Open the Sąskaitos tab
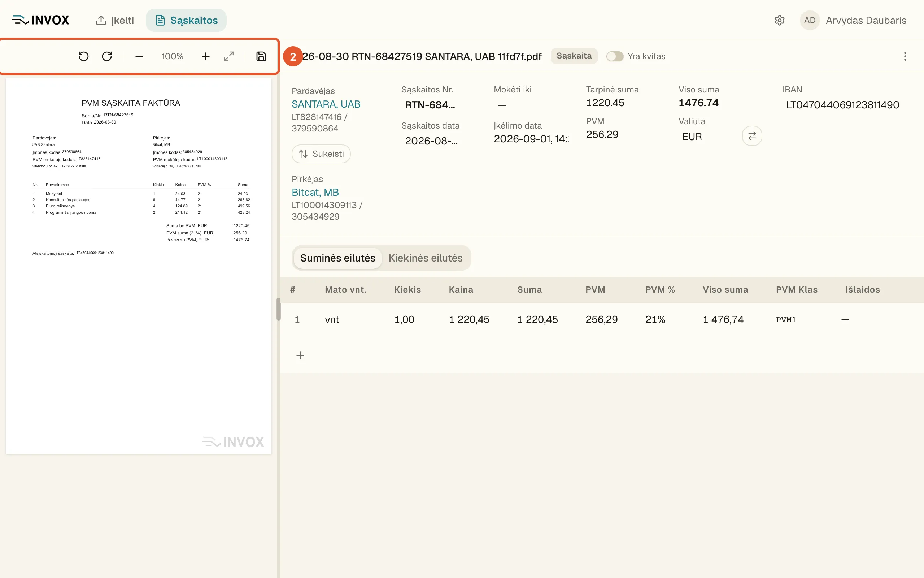The image size is (924, 578). click(186, 20)
